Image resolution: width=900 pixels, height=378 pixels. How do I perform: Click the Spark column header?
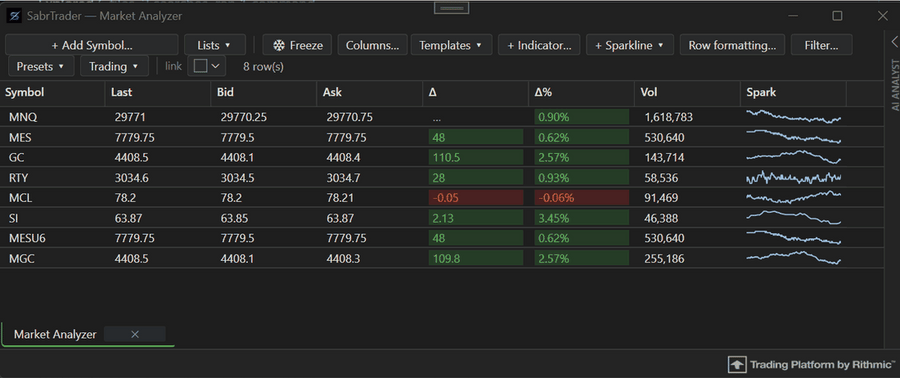click(793, 92)
